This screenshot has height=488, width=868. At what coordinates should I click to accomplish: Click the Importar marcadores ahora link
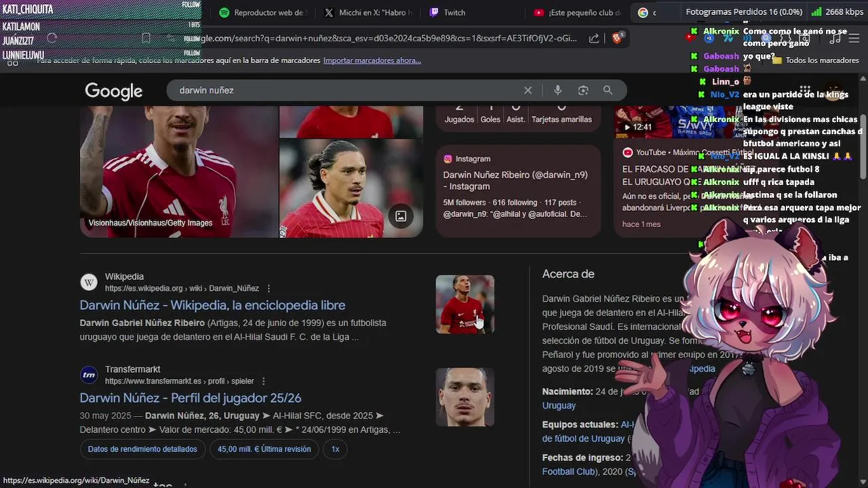(x=372, y=60)
